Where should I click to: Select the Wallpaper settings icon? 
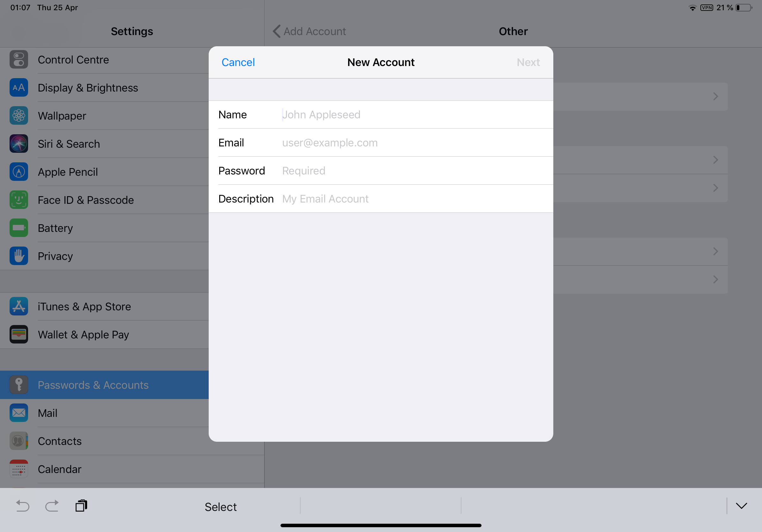click(x=19, y=115)
